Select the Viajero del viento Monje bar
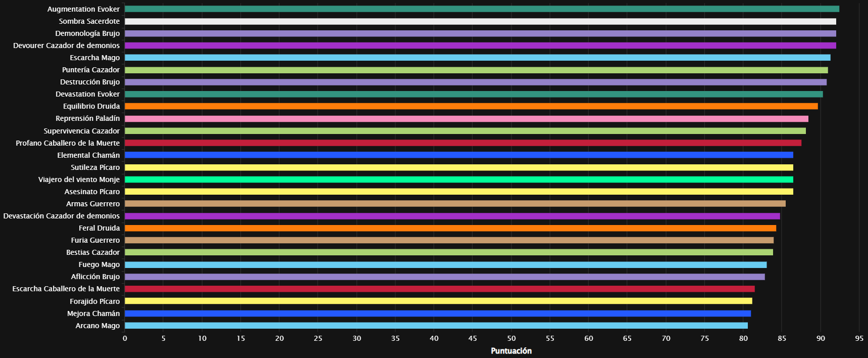868x358 pixels. (x=459, y=180)
